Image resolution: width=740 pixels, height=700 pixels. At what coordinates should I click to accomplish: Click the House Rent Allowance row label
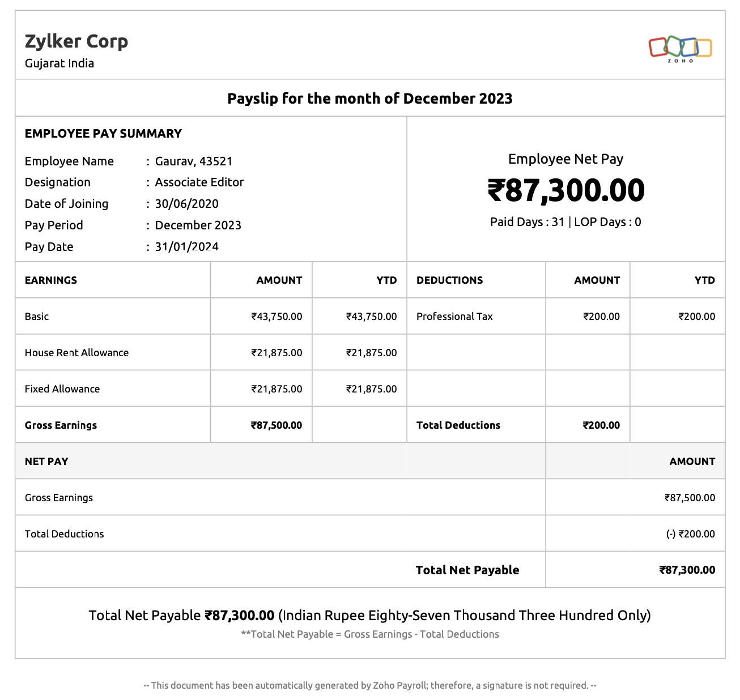pos(76,353)
